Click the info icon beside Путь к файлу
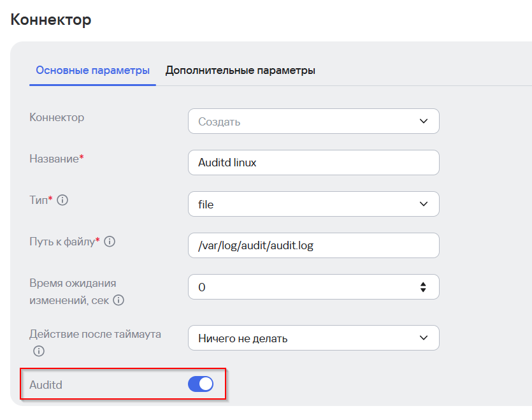Screen dimensions: 532x420 (110, 242)
